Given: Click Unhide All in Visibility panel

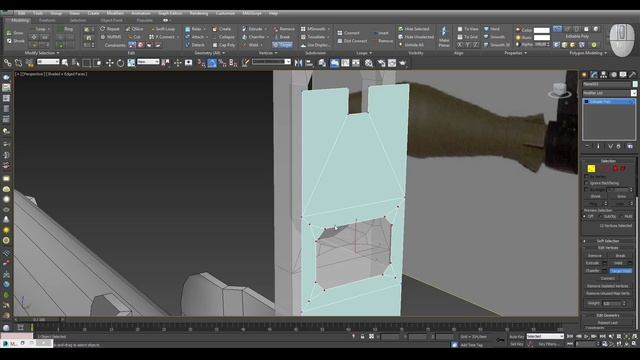Looking at the screenshot, I should tap(411, 45).
